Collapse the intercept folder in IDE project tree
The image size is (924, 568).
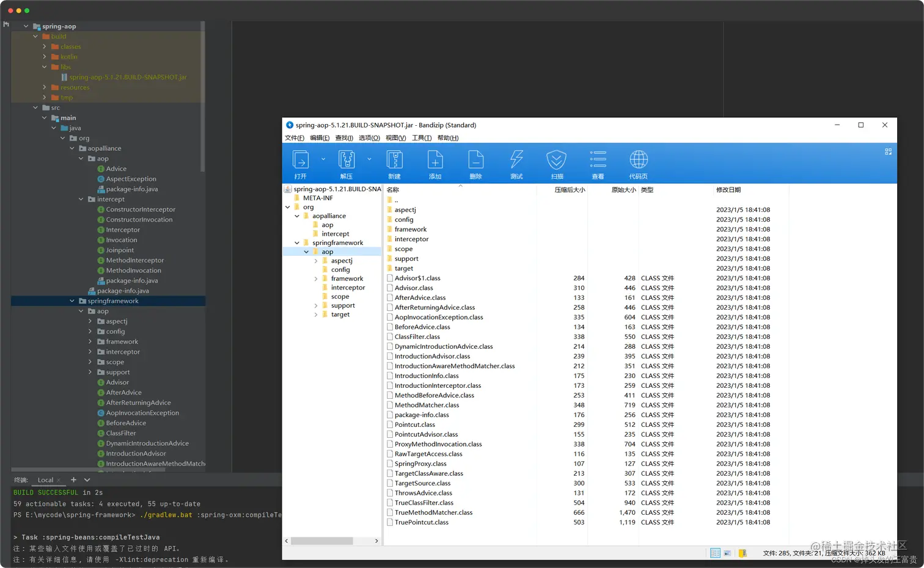tap(81, 199)
